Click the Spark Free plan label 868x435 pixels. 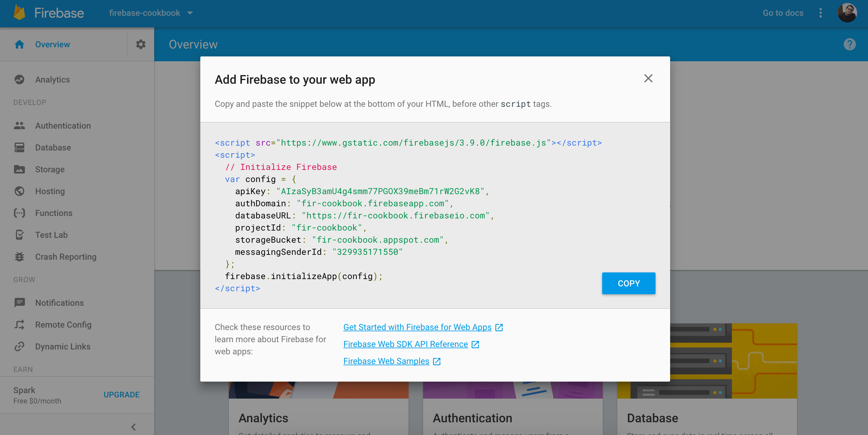[37, 395]
